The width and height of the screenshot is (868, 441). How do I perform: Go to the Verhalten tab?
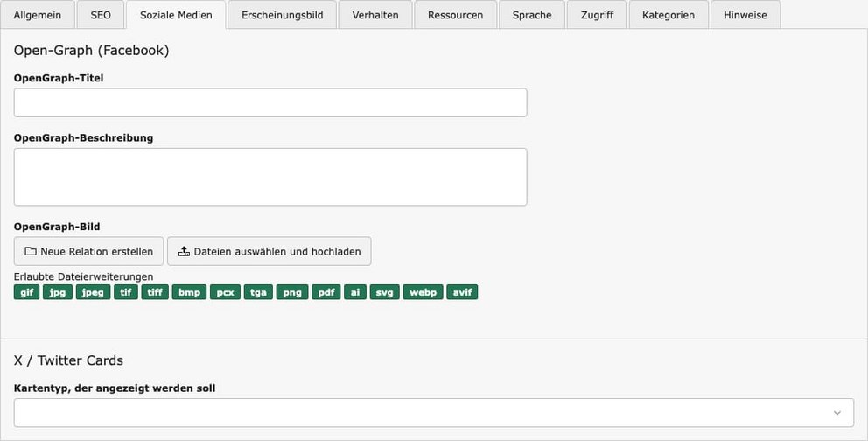point(375,15)
